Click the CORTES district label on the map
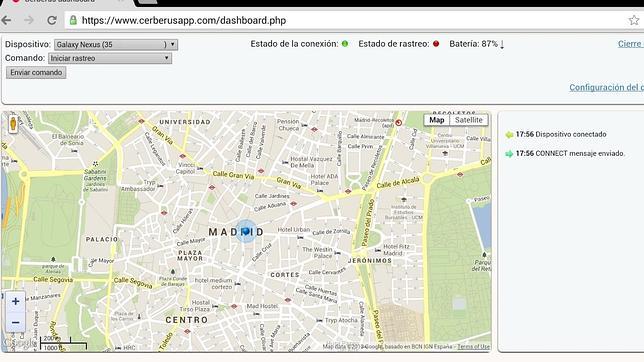Screen dimensions: 644x362 tap(285, 274)
